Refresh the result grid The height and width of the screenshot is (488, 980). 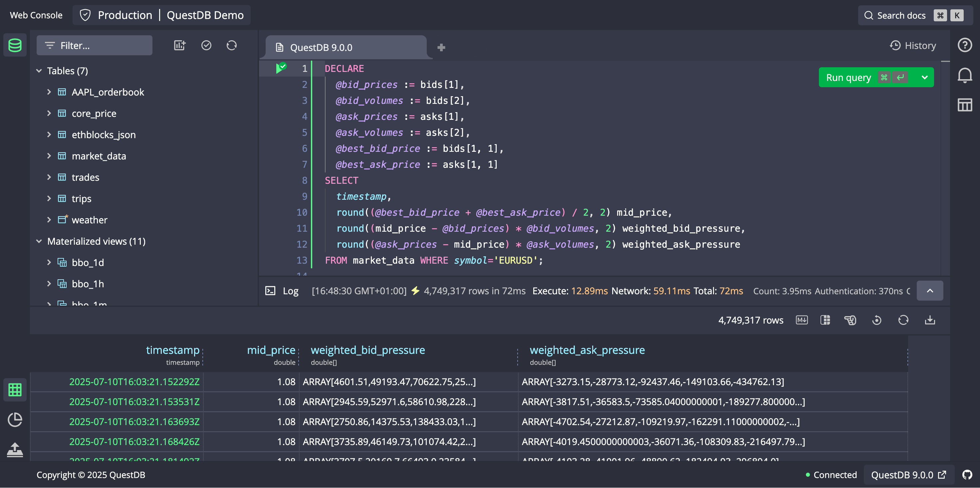pyautogui.click(x=903, y=320)
